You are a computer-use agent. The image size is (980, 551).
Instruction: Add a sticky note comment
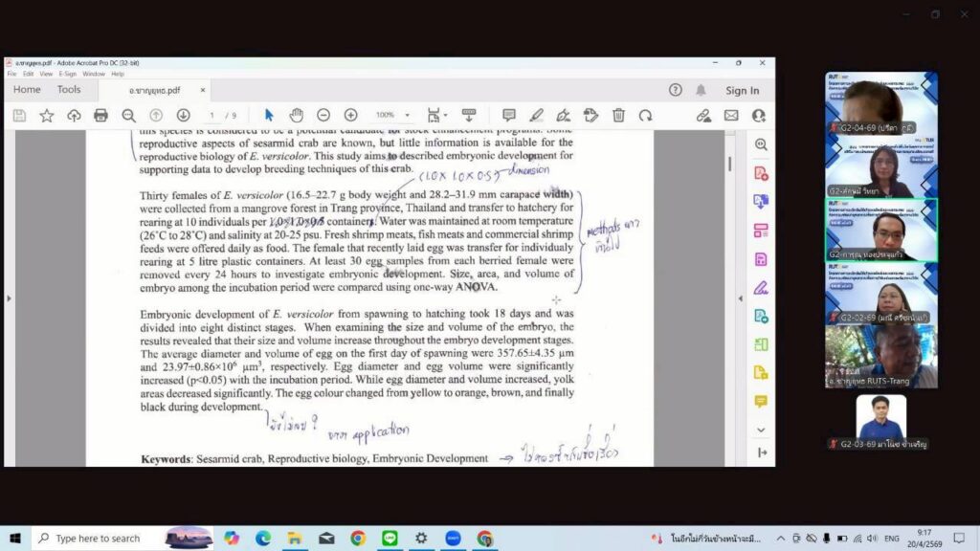click(509, 115)
